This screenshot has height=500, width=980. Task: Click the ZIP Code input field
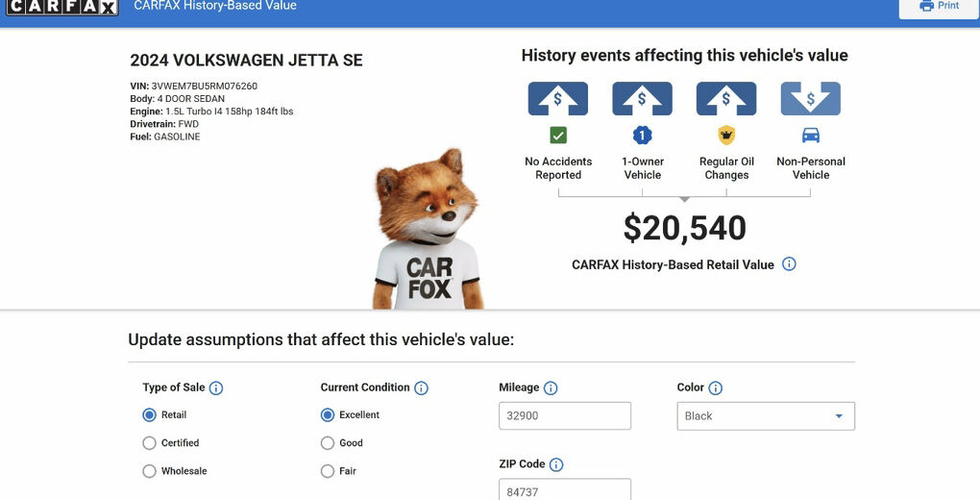pos(565,489)
